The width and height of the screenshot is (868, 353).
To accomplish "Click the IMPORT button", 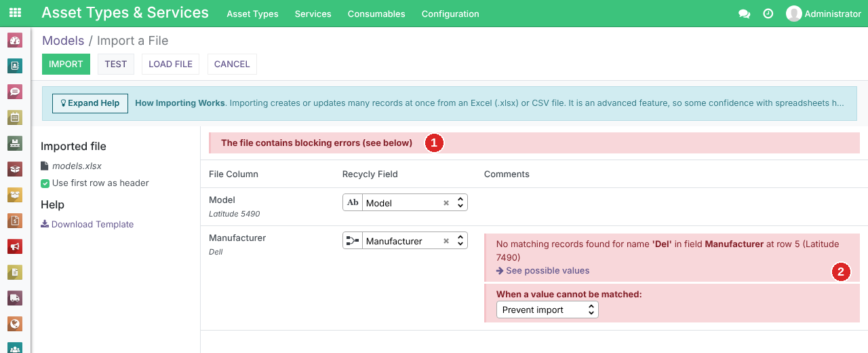I will 66,64.
